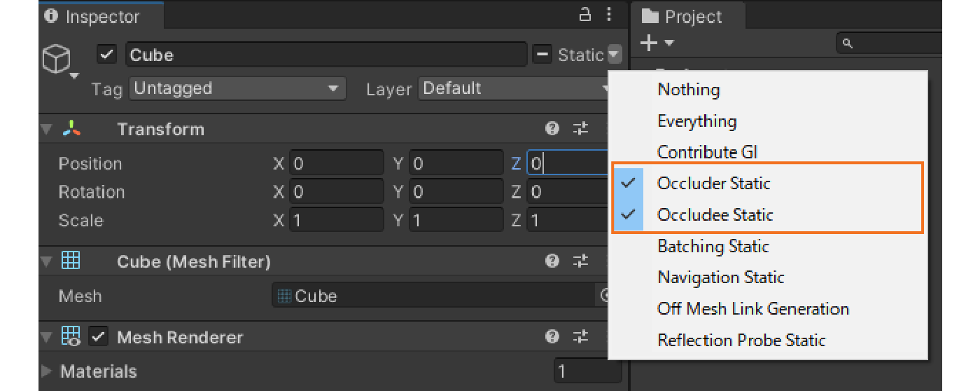This screenshot has height=391, width=980.
Task: Expand the Materials foldout
Action: click(x=48, y=371)
